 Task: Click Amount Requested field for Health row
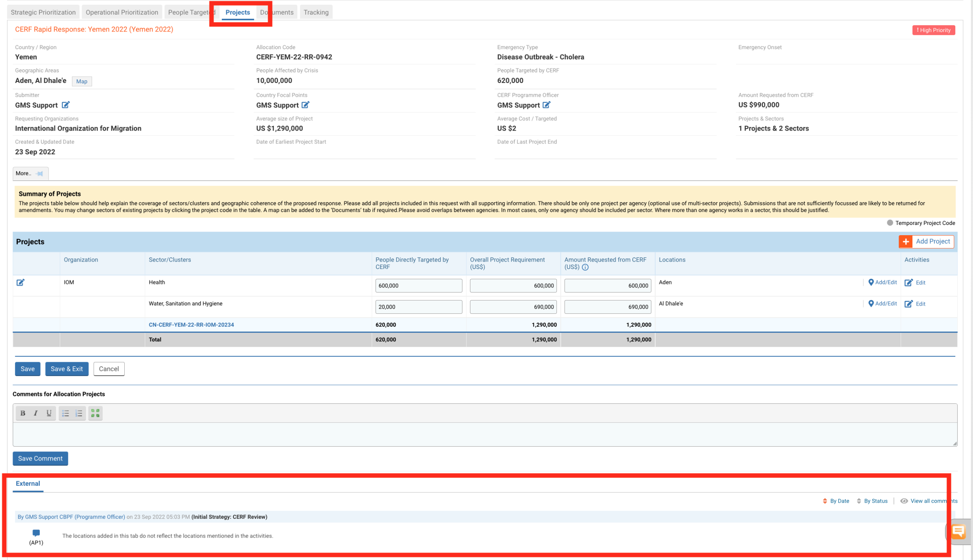(608, 286)
